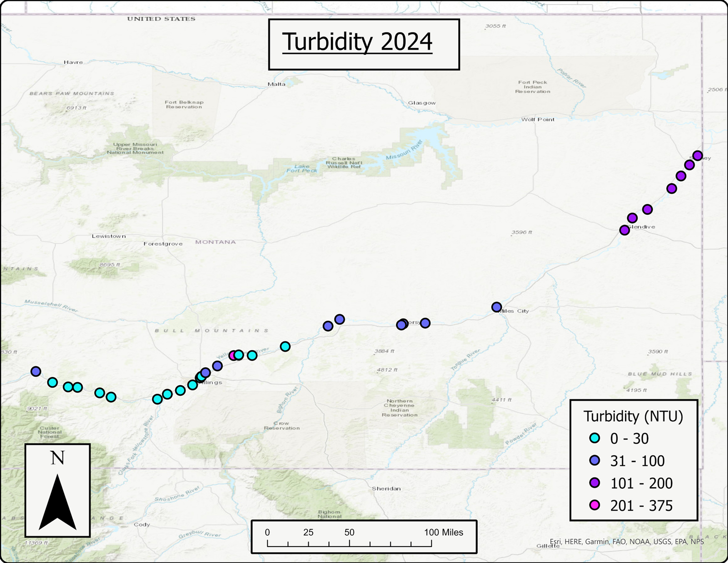Image resolution: width=728 pixels, height=563 pixels.
Task: Click the Wolf Point city label
Action: pos(538,119)
